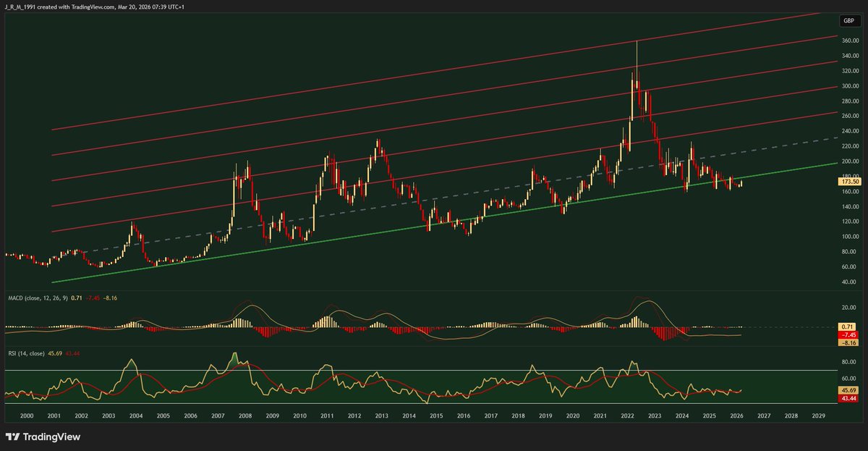Click the -8.16 tag on MACD axis
The image size is (868, 451).
tap(848, 344)
